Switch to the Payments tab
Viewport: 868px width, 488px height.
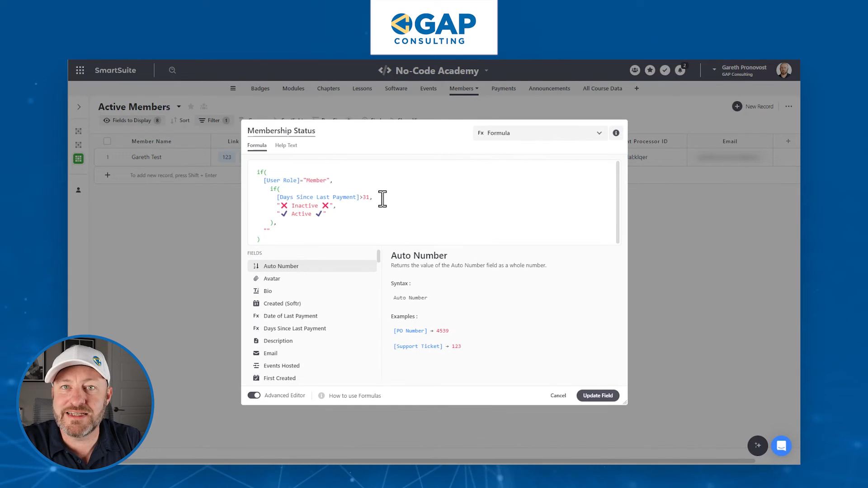(x=503, y=88)
